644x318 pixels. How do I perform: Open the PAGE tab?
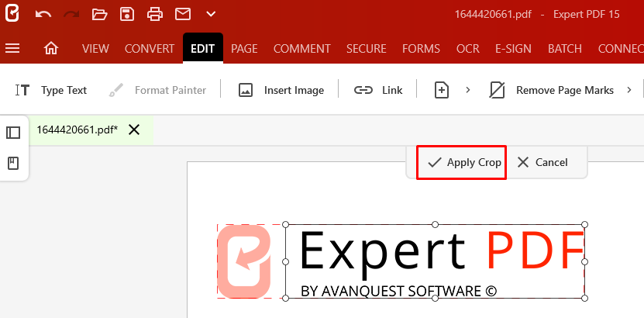244,49
